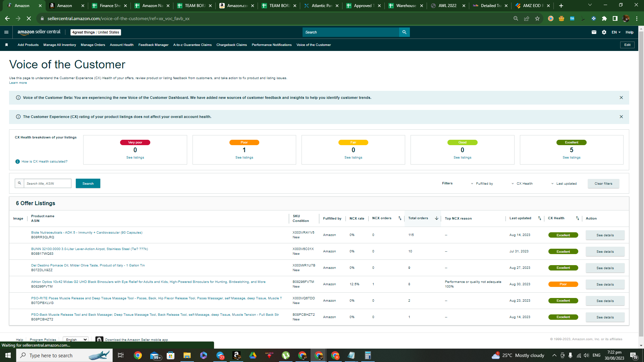644x362 pixels.
Task: Open the Seller Central settings gear
Action: (x=604, y=32)
